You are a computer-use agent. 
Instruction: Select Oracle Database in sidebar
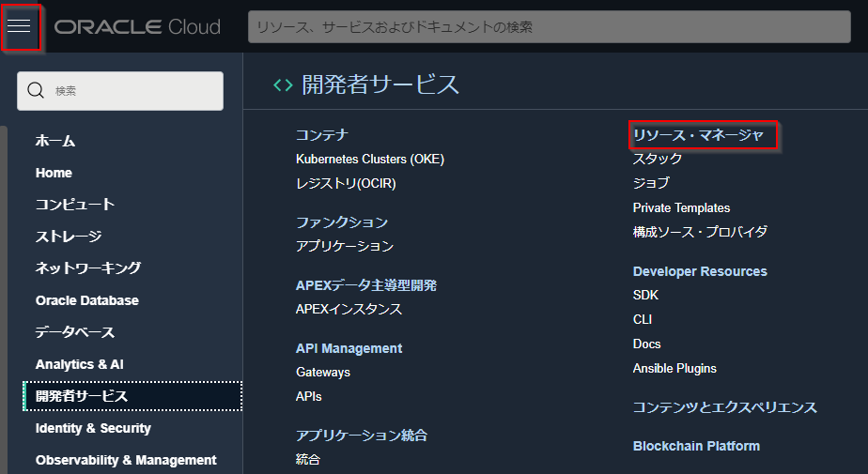(87, 300)
